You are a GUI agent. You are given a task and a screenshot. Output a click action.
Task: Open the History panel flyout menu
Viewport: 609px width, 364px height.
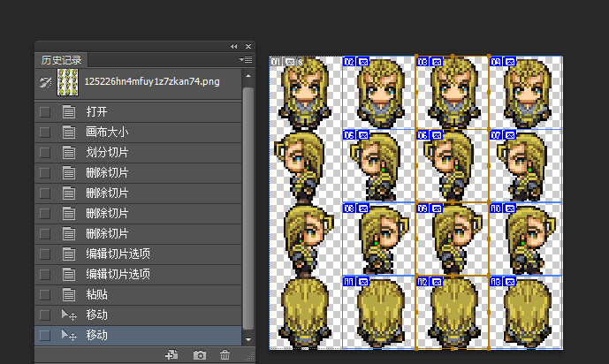(246, 59)
